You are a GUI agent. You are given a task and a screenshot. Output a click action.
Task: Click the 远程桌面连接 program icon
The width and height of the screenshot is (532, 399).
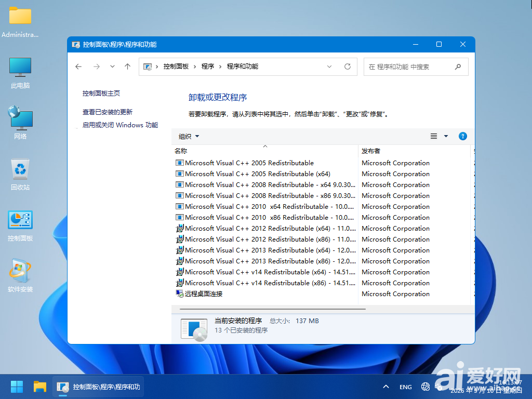[179, 294]
